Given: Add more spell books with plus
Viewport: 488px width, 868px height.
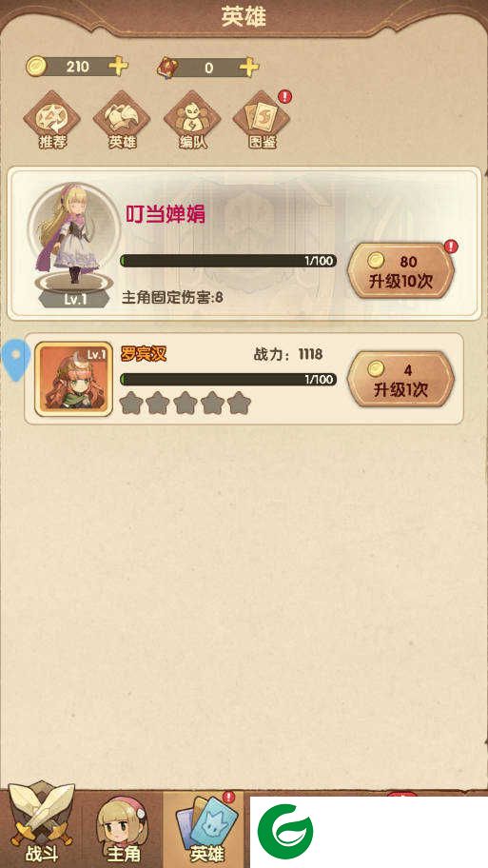Looking at the screenshot, I should 249,67.
